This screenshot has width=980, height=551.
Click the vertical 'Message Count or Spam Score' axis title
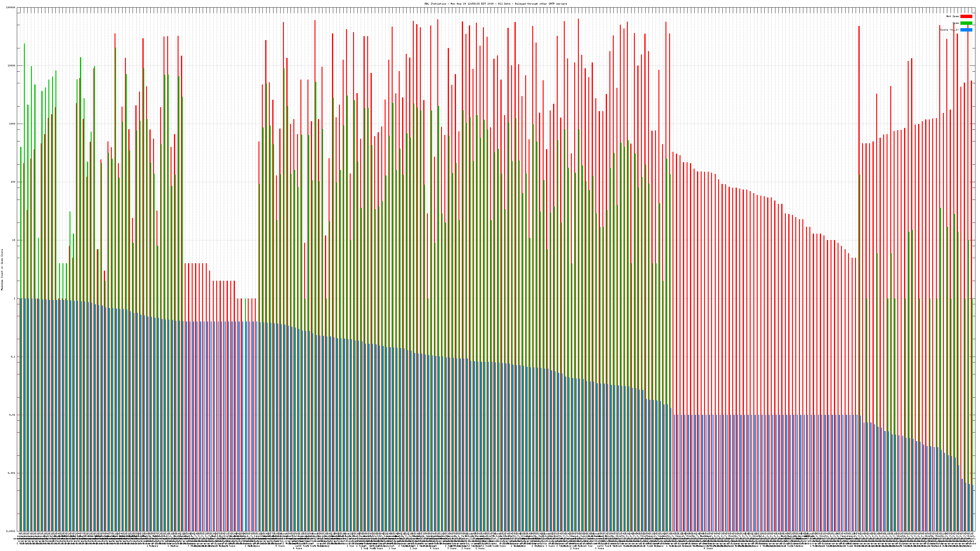[x=2, y=270]
